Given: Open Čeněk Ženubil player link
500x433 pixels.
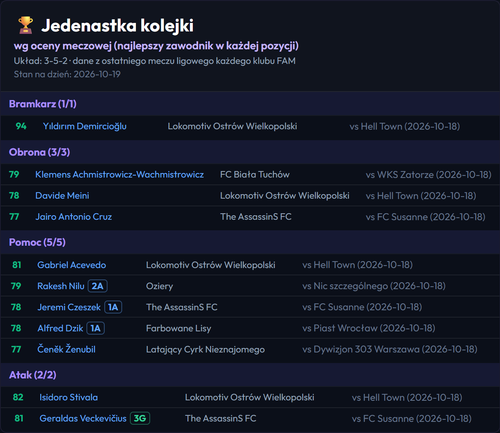Looking at the screenshot, I should [66, 349].
